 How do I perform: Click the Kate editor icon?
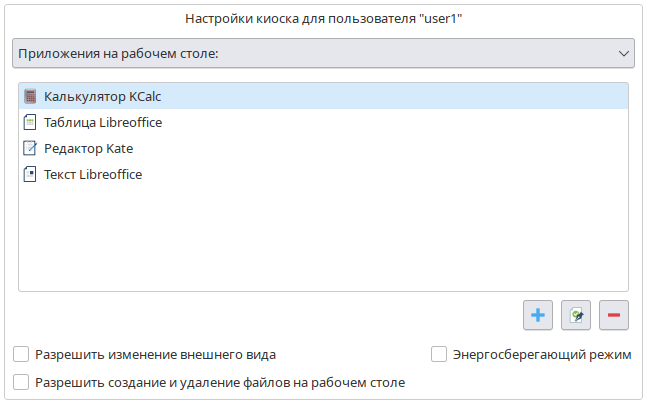coord(30,148)
